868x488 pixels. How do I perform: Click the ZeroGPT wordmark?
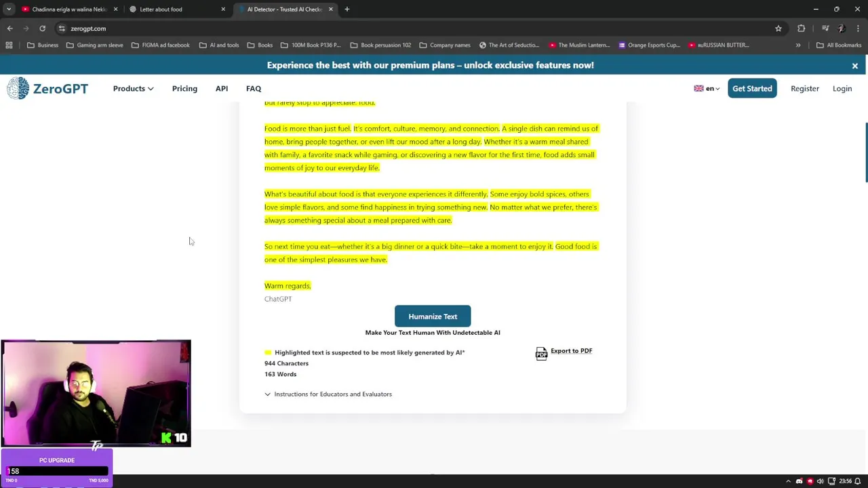[x=60, y=89]
